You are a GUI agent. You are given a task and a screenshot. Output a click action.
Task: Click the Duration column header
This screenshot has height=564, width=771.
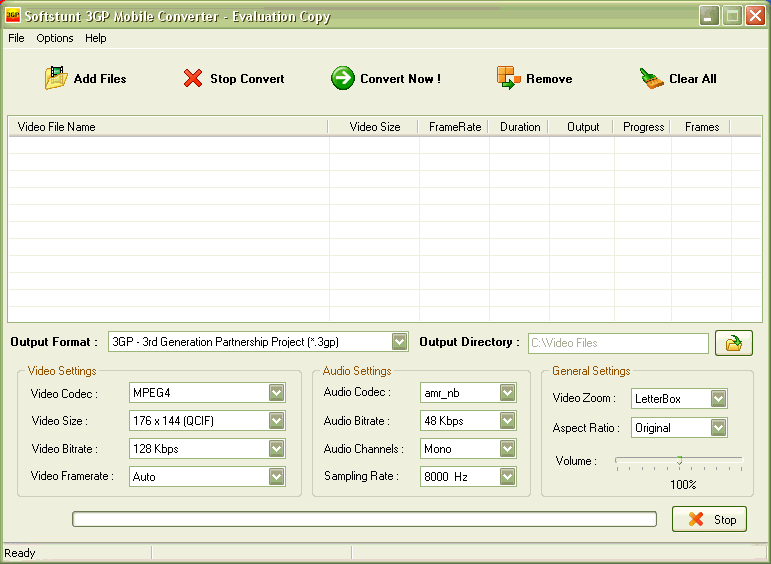519,127
